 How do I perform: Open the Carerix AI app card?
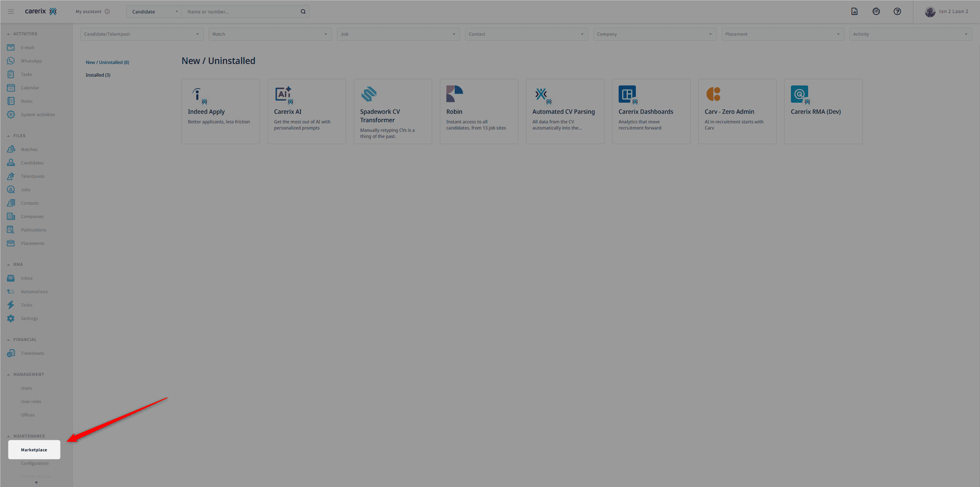pyautogui.click(x=307, y=112)
